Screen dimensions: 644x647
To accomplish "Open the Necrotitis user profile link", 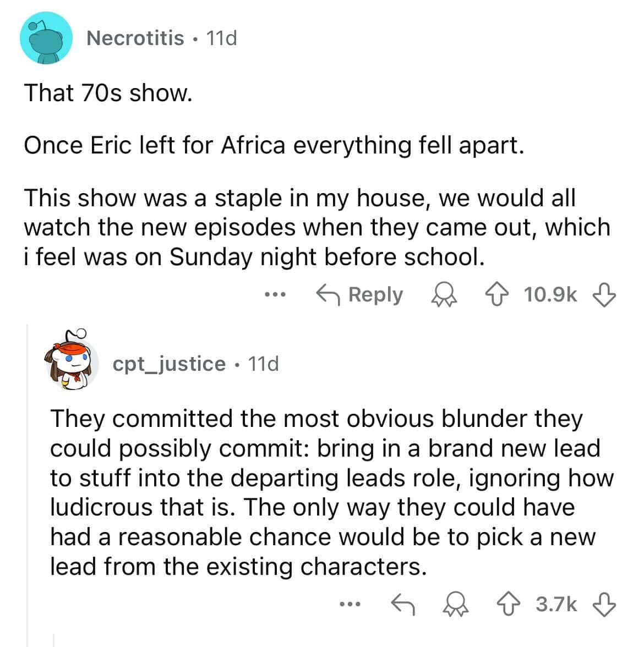I will [x=135, y=38].
